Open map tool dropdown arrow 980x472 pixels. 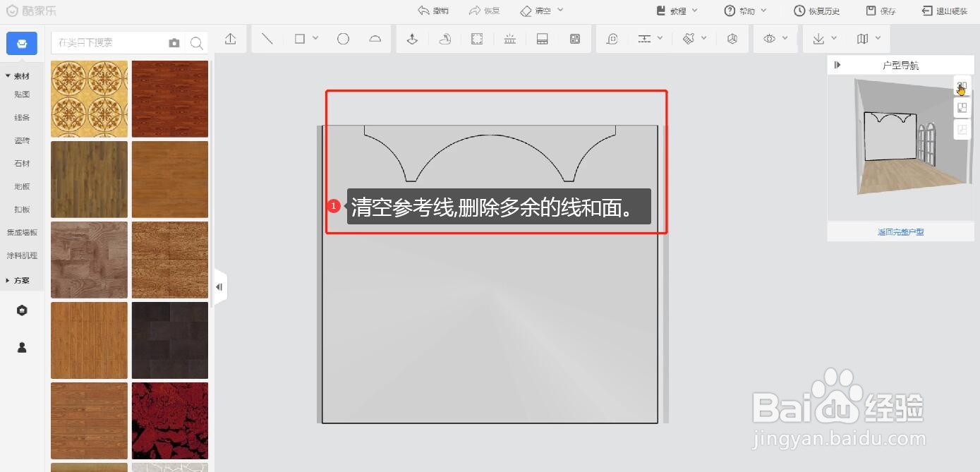(878, 38)
